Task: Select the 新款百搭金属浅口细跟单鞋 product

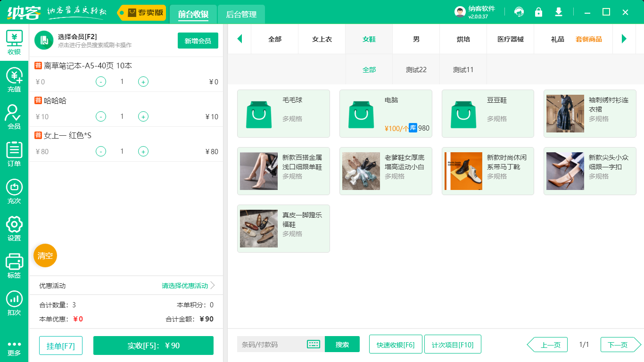Action: [x=283, y=171]
